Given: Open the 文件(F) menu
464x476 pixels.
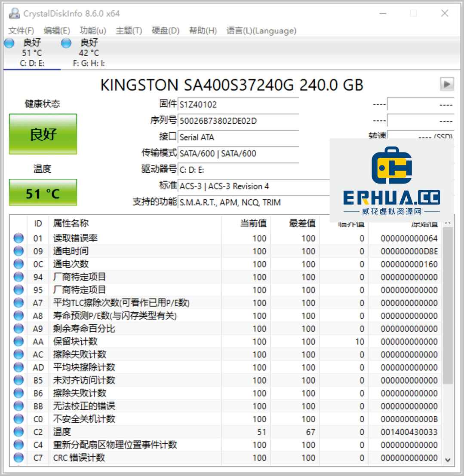Looking at the screenshot, I should click(21, 31).
